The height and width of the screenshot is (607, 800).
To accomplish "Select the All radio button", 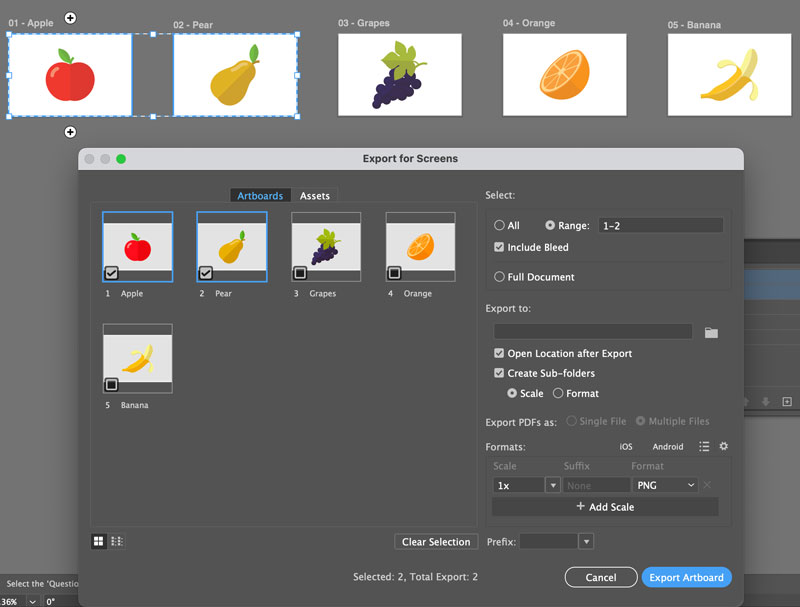I will 500,226.
